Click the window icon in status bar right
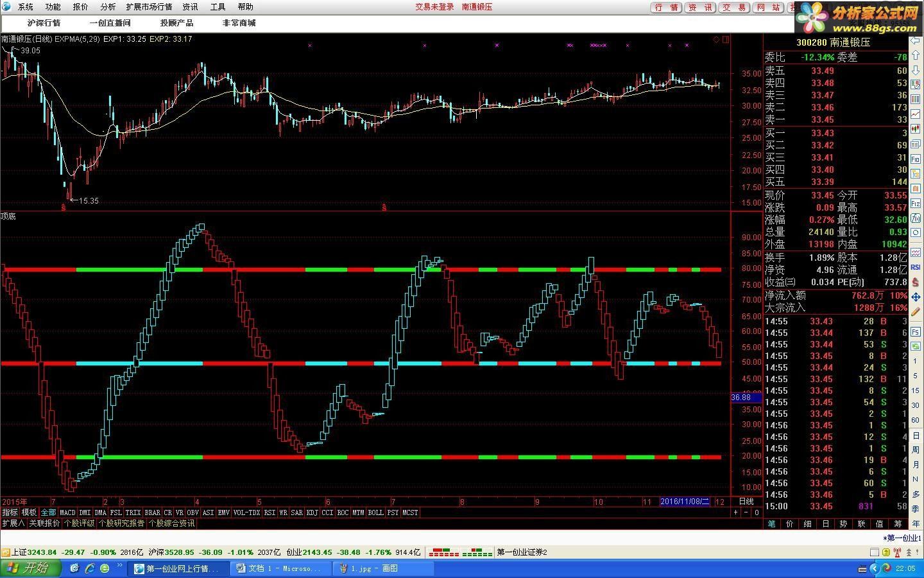Screen dimensions: 924x578 tap(874, 552)
